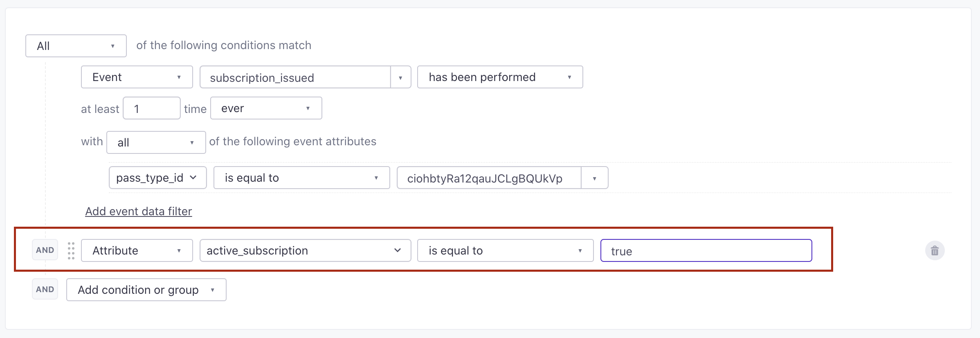The height and width of the screenshot is (338, 980).
Task: Open the All conditions match dropdown
Action: tap(76, 46)
